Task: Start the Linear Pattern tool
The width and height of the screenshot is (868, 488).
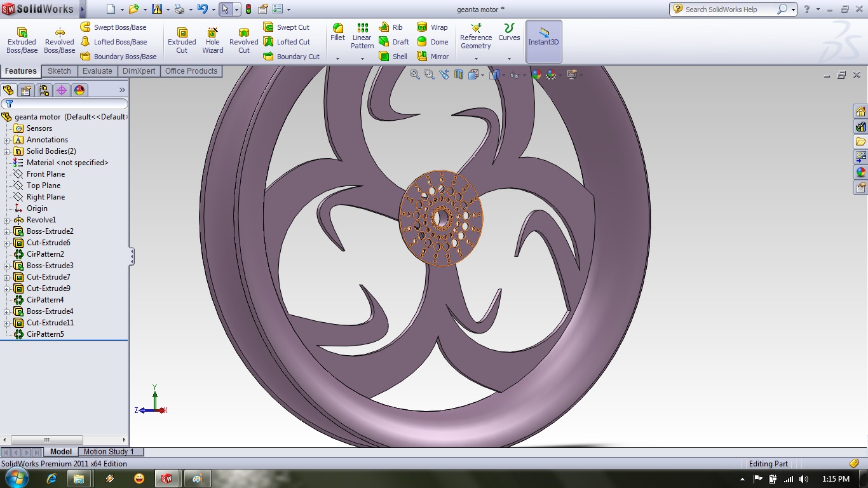Action: point(362,36)
